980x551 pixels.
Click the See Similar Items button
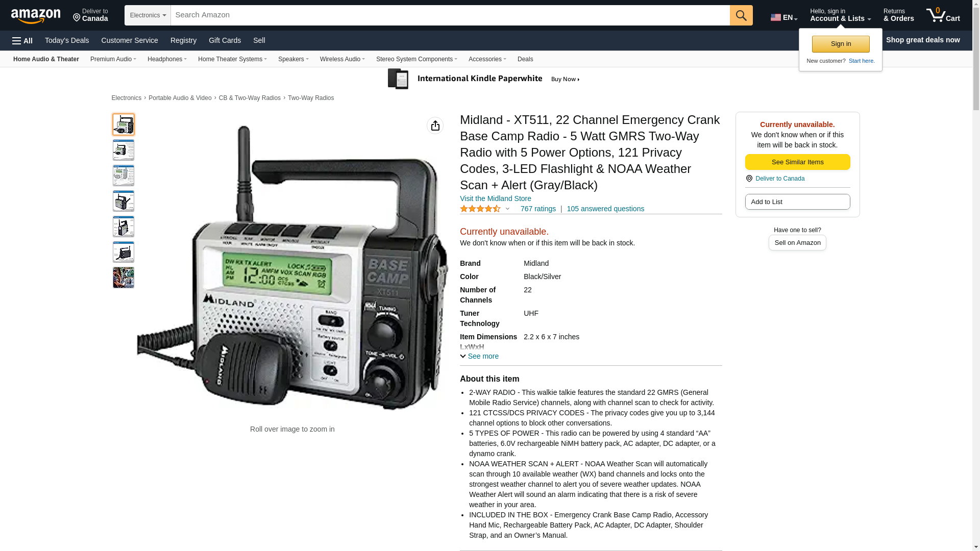797,162
